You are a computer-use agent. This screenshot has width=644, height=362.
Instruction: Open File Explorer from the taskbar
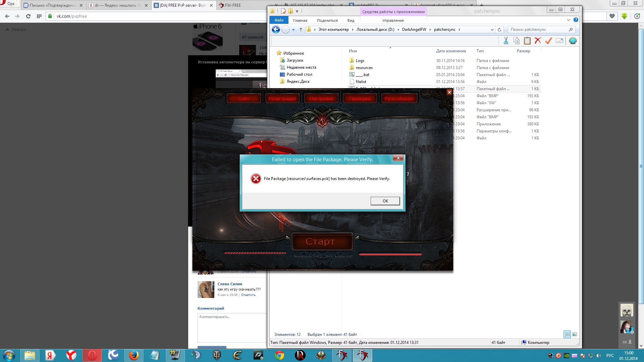click(x=30, y=355)
